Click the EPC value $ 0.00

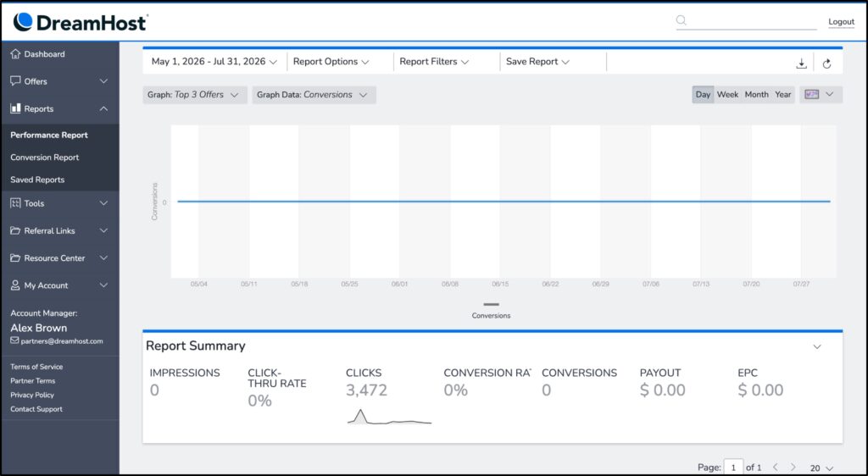tap(760, 390)
